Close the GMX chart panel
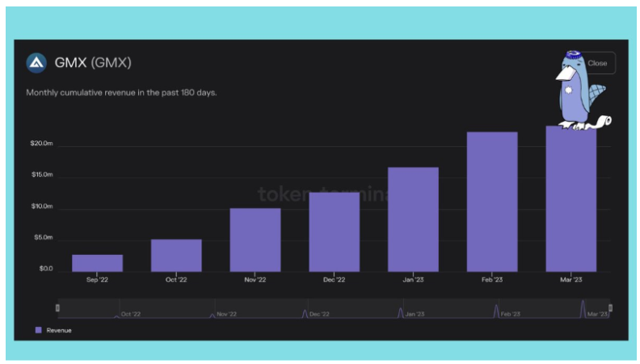This screenshot has height=364, width=640. point(597,63)
